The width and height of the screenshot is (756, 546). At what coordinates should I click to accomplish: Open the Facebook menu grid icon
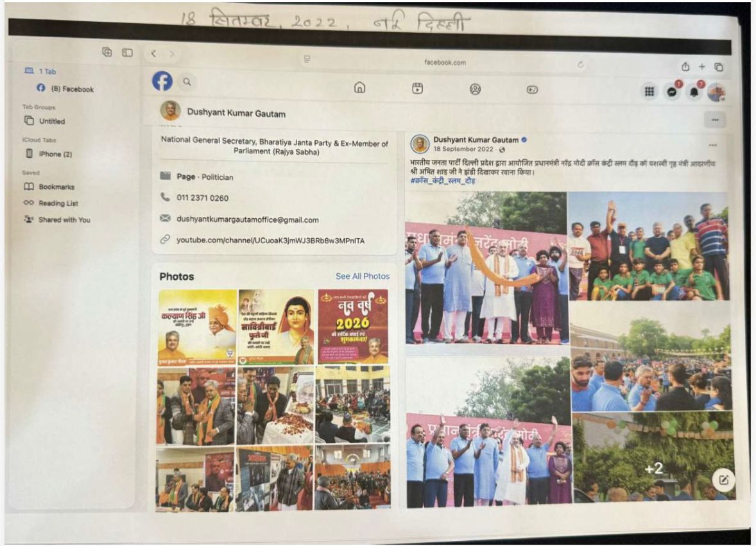tap(649, 92)
